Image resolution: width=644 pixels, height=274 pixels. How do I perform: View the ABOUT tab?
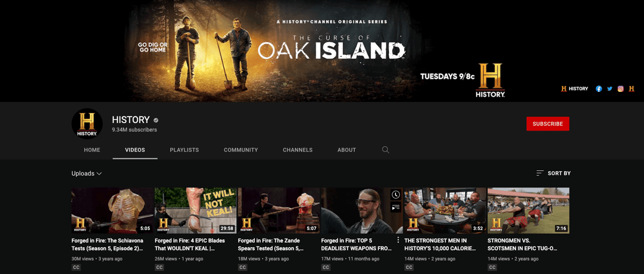pos(347,150)
